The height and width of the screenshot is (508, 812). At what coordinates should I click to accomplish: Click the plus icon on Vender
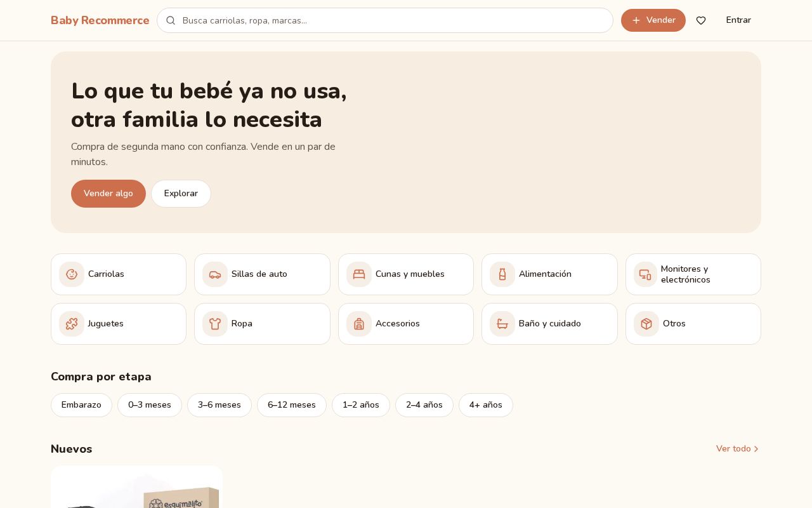point(636,20)
